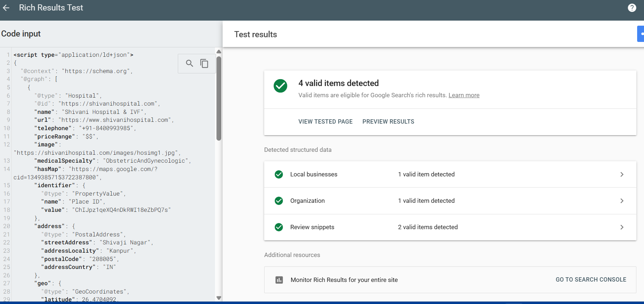Screen dimensions: 644x304
Task: Click the back arrow in the header
Action: pos(6,8)
